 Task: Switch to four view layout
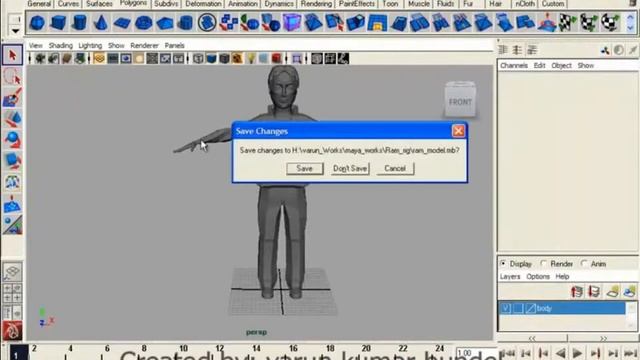click(x=12, y=293)
